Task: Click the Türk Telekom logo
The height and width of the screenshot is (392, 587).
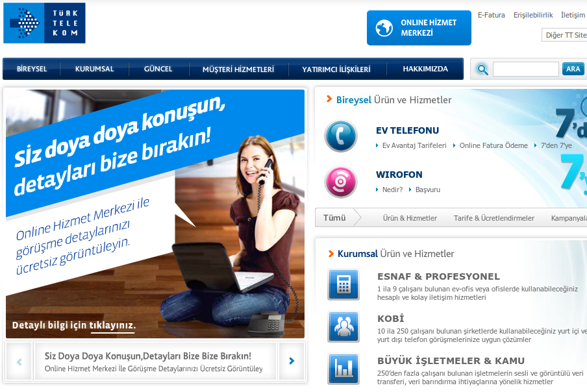Action: [x=44, y=23]
